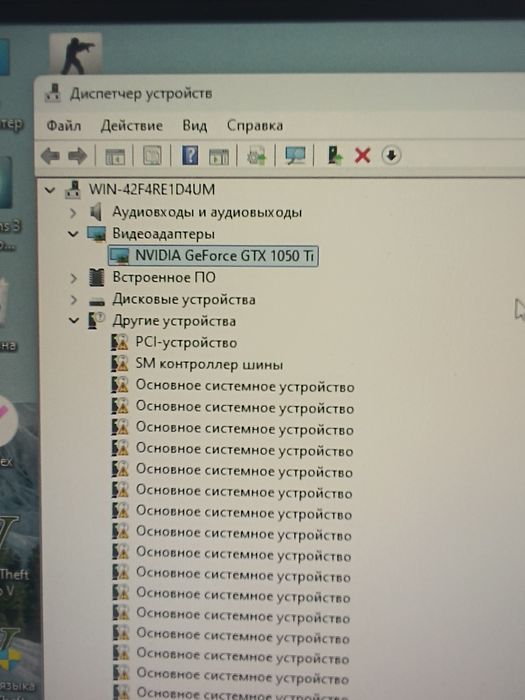Click Scan for hardware changes monitor icon
Screen dimensions: 525x700
(295, 155)
